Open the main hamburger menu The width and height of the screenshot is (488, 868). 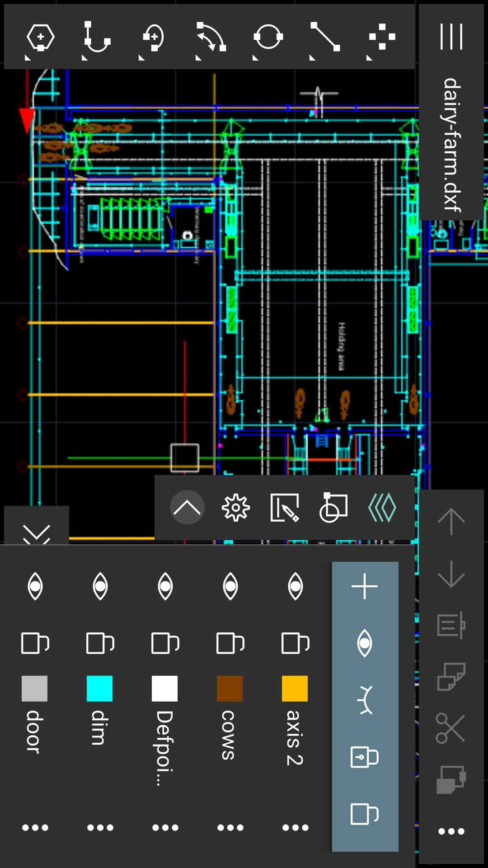(x=451, y=37)
